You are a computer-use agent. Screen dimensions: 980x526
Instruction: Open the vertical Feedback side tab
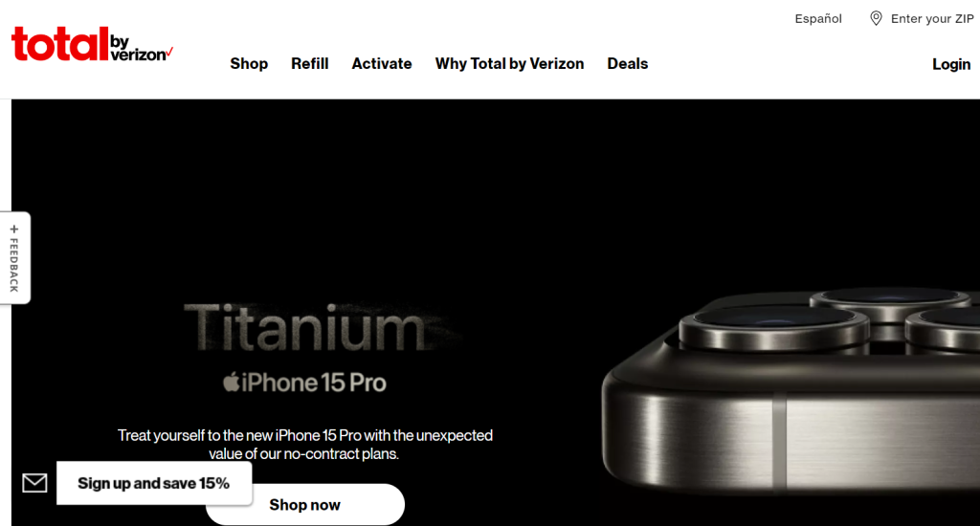click(x=15, y=258)
